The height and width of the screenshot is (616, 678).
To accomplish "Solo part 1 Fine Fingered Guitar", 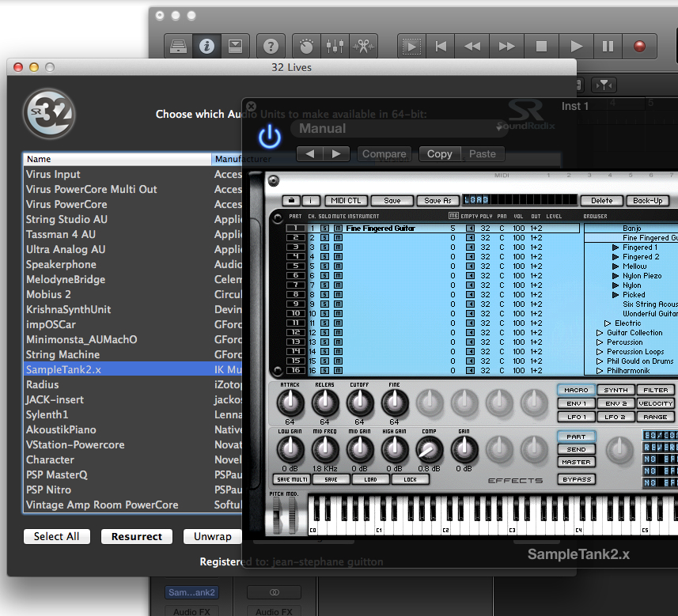I will click(x=324, y=229).
